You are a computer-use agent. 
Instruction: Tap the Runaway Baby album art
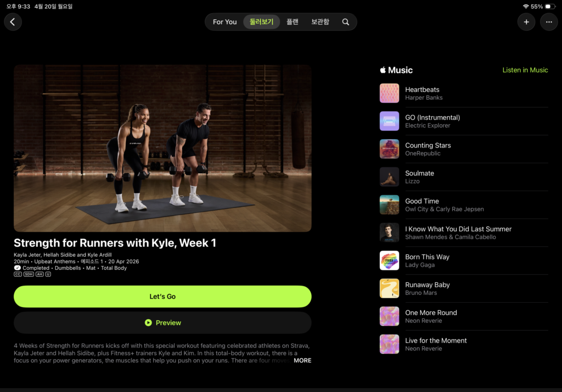click(389, 288)
